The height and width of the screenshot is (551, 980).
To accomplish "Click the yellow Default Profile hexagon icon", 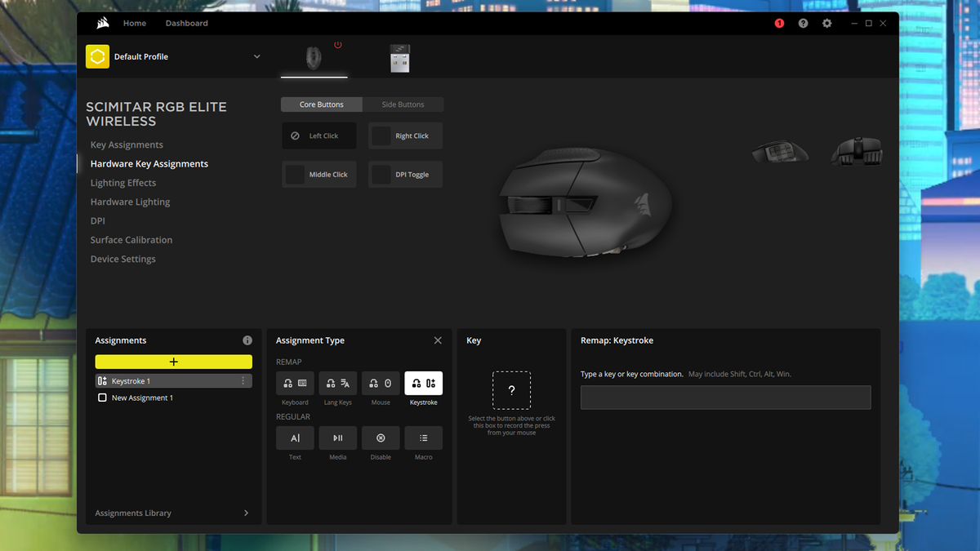I will (x=97, y=56).
